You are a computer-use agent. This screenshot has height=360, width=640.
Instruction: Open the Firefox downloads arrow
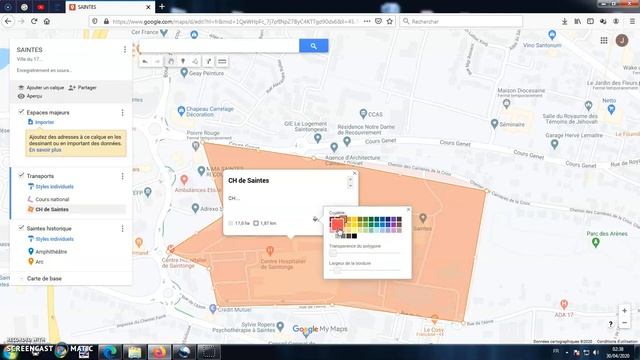pyautogui.click(x=564, y=21)
